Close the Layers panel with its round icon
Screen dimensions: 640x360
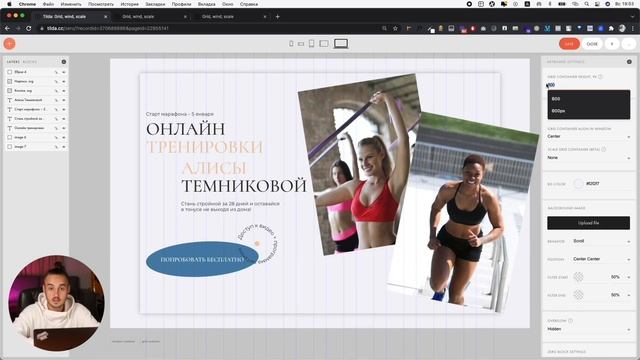[x=64, y=62]
